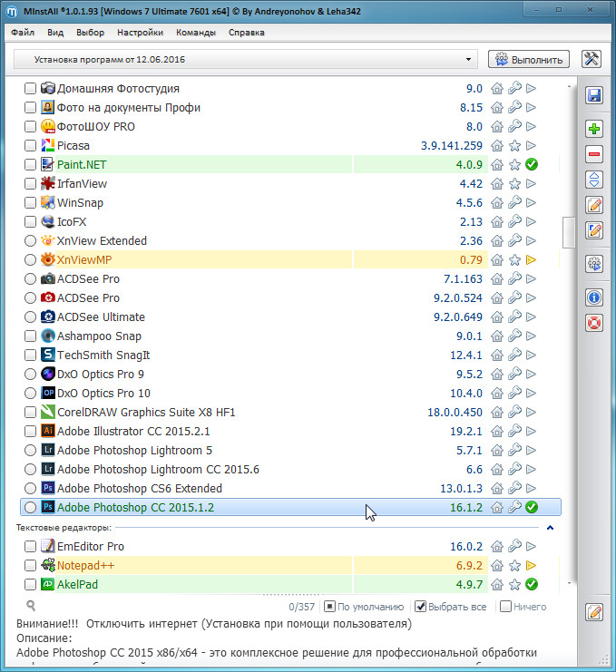
Task: Click the play arrow in the EmEditor Pro row
Action: pyautogui.click(x=531, y=547)
